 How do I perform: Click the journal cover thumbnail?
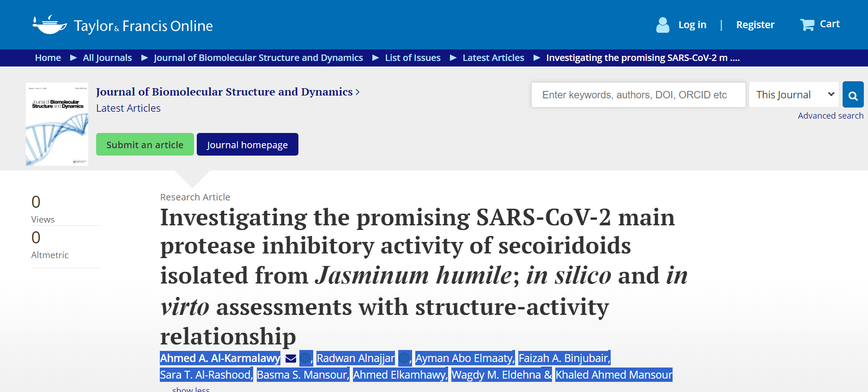(x=57, y=124)
